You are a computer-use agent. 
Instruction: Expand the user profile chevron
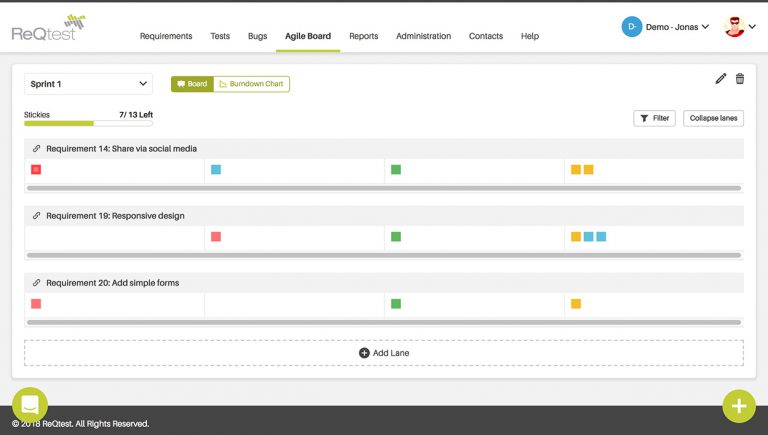[752, 27]
